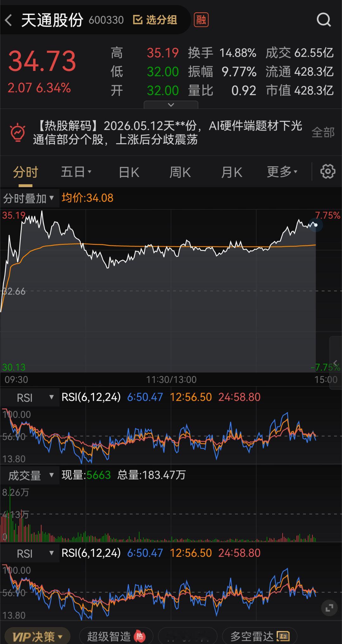Tap the change 2.07 6.34%
The width and height of the screenshot is (342, 644).
(x=39, y=88)
